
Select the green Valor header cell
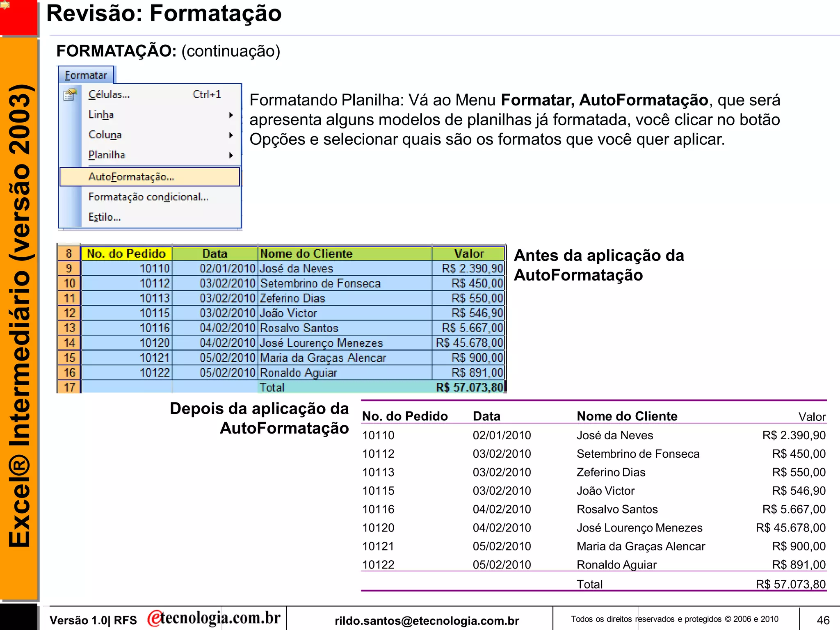[469, 253]
